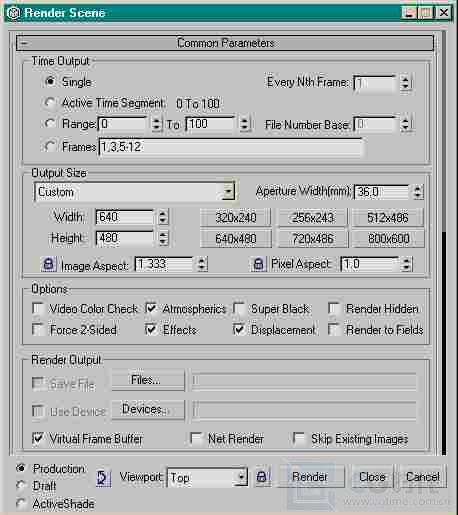Click the Width value field
Viewport: 458px width, 515px height.
pyautogui.click(x=124, y=217)
